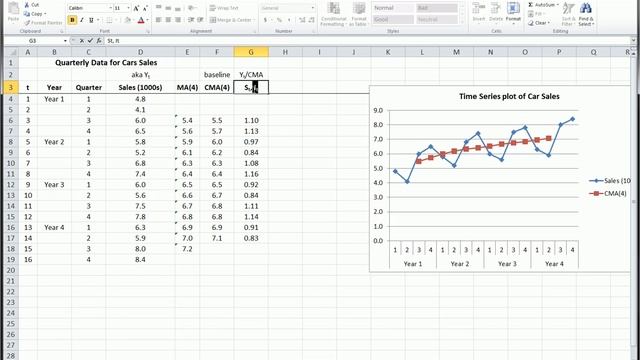The image size is (640, 360).
Task: Click the Fill Color paint bucket
Action: point(128,20)
